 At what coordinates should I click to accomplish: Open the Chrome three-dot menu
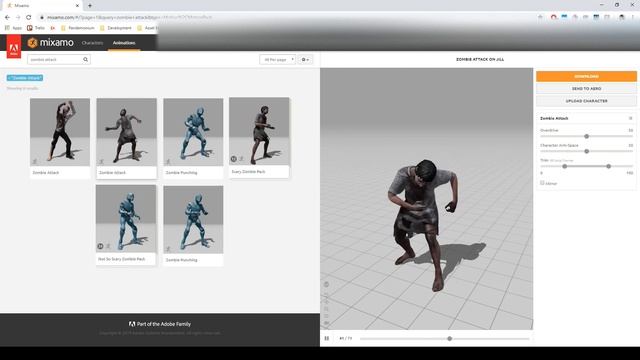click(633, 18)
